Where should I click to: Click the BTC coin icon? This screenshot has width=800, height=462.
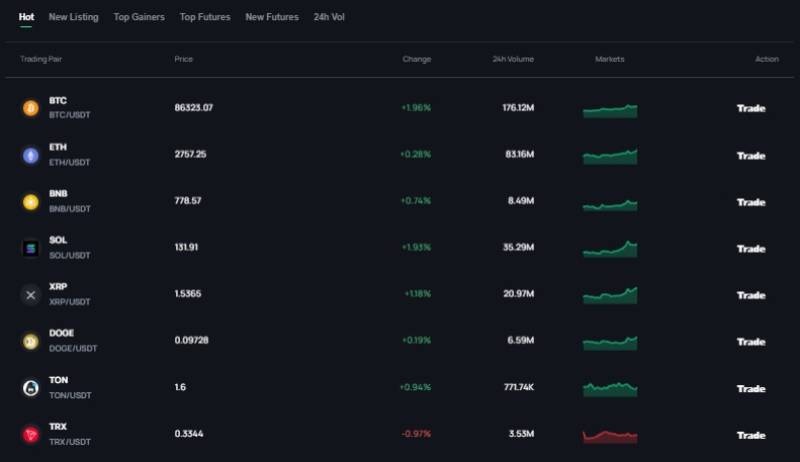31,108
